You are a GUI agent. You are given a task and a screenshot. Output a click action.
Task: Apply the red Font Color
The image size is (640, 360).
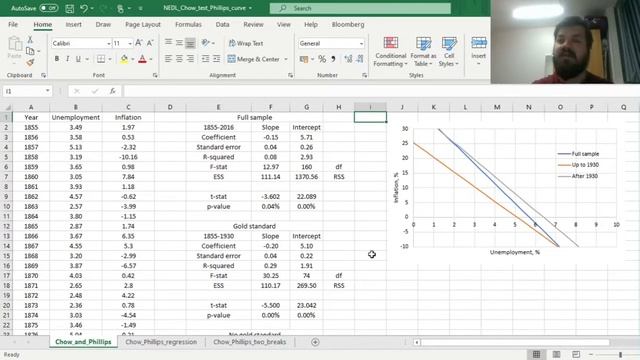[142, 59]
